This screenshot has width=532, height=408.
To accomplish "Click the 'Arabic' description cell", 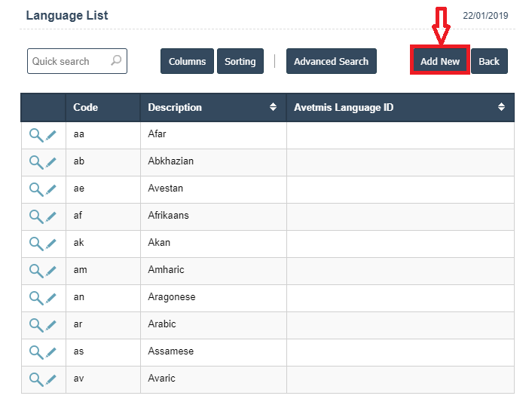I will tap(213, 326).
